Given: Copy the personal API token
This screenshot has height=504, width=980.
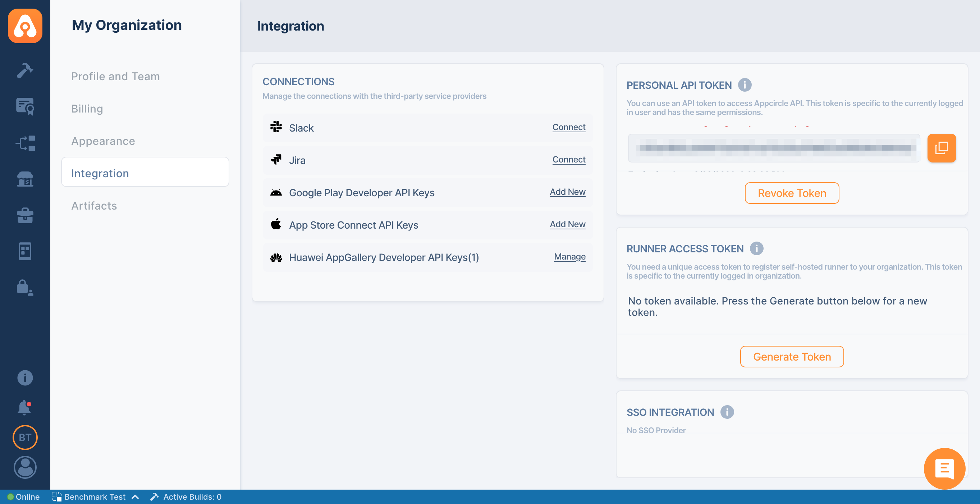Looking at the screenshot, I should [x=941, y=148].
